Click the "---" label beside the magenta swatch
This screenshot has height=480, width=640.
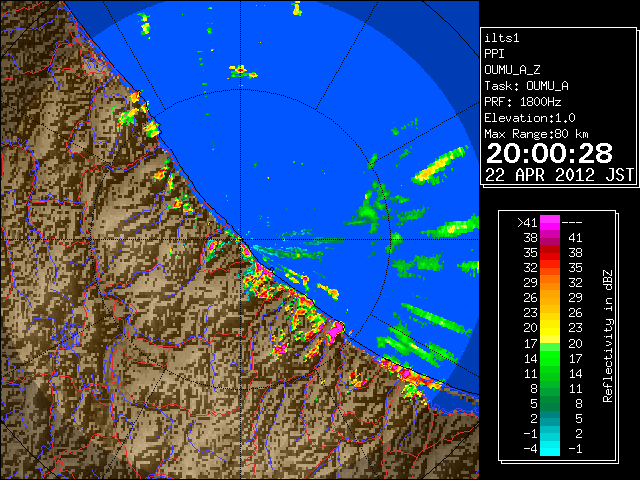tap(572, 223)
